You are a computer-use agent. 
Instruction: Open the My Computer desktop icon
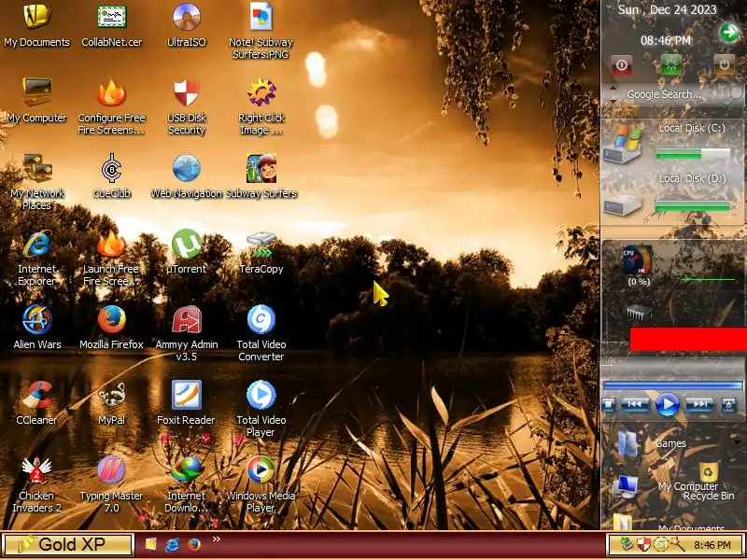click(37, 101)
